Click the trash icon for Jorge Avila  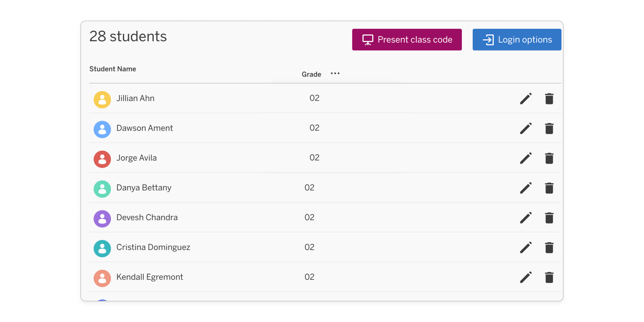(x=549, y=158)
